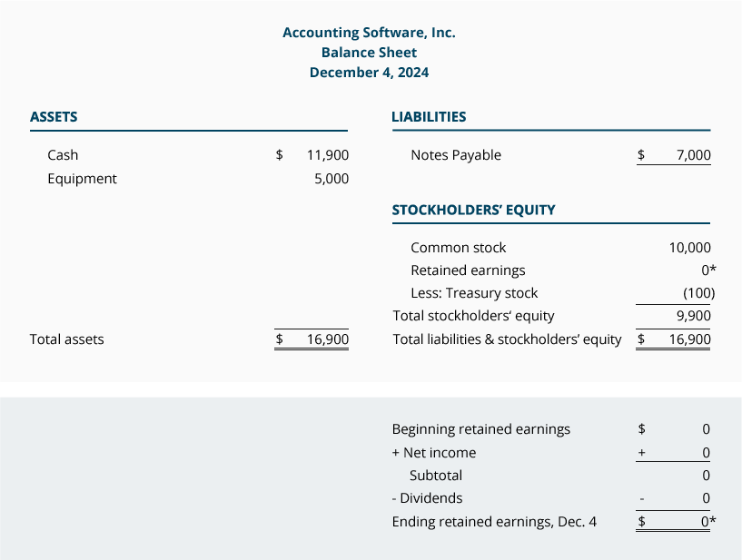Click the (100) treasury stock amount
The height and width of the screenshot is (560, 742).
click(698, 293)
